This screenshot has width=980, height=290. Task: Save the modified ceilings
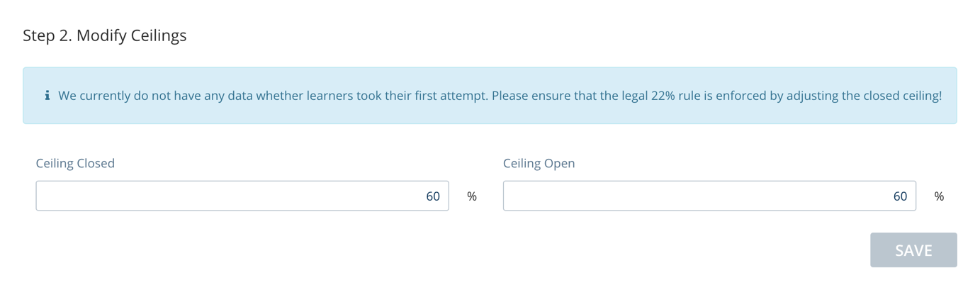click(x=913, y=250)
